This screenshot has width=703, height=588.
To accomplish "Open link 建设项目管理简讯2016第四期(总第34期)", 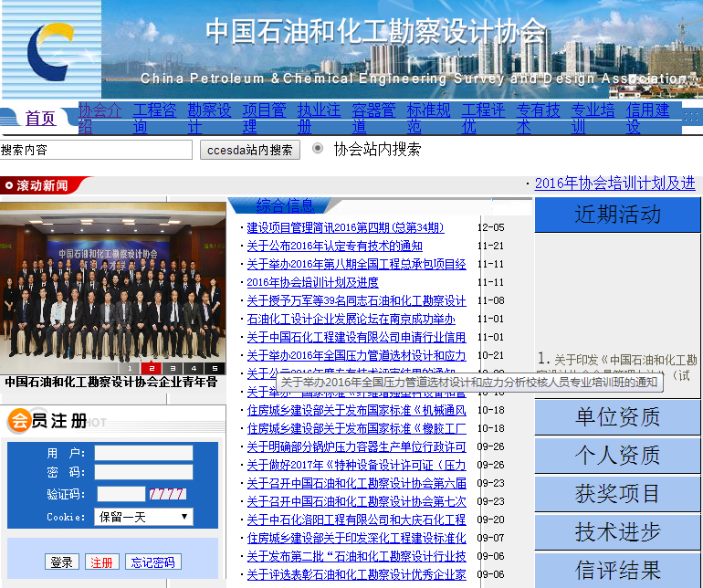I will (345, 228).
